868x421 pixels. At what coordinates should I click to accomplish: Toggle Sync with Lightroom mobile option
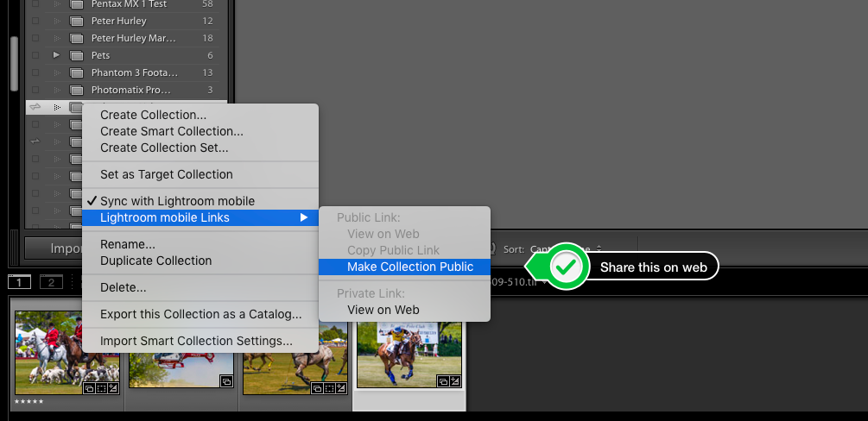click(177, 201)
